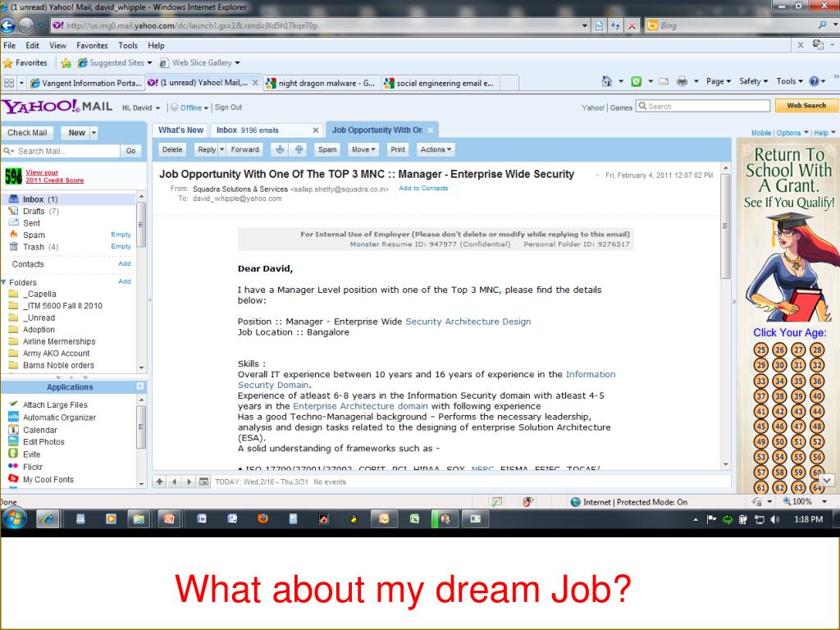840x630 pixels.
Task: Switch to Vangent Information Portal tab
Action: (85, 83)
